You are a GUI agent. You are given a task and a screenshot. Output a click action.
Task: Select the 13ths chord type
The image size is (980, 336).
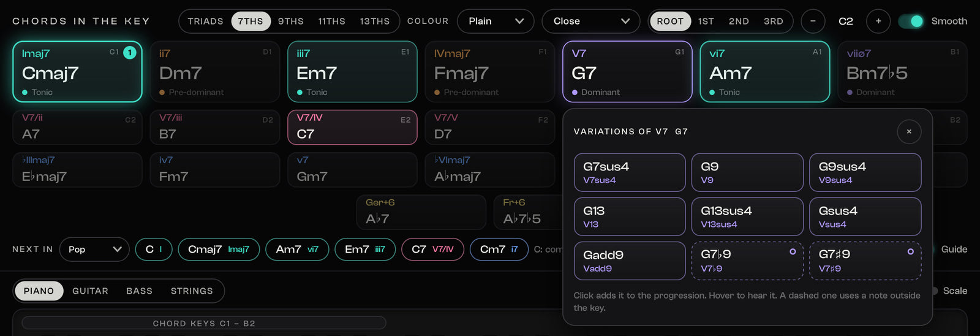coord(375,21)
